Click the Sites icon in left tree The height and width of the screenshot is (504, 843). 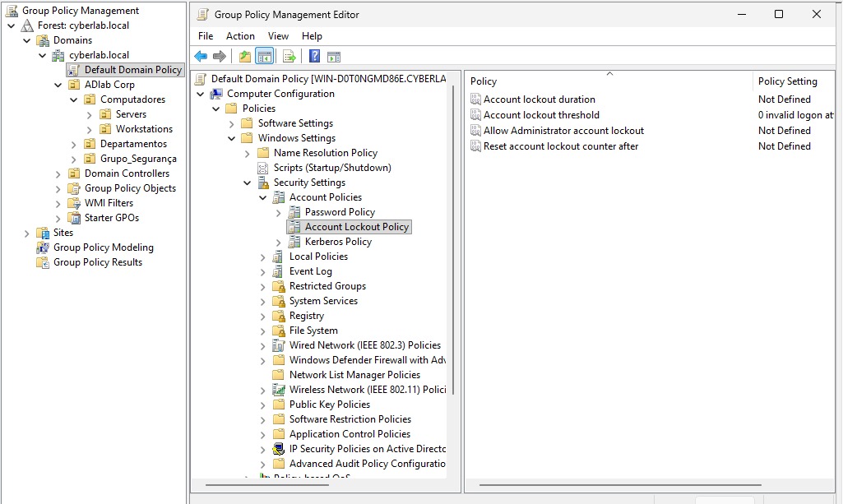click(x=43, y=234)
